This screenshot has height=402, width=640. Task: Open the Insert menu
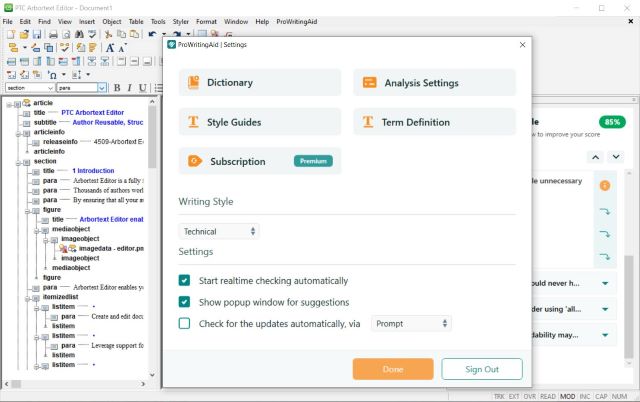tap(87, 22)
